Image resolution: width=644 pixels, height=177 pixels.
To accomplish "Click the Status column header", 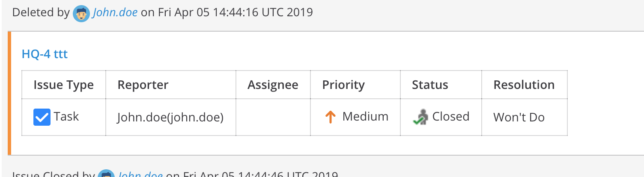I will tap(430, 85).
